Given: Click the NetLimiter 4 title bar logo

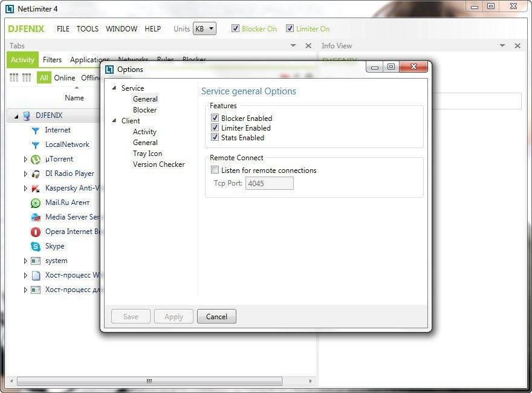Looking at the screenshot, I should (x=10, y=9).
